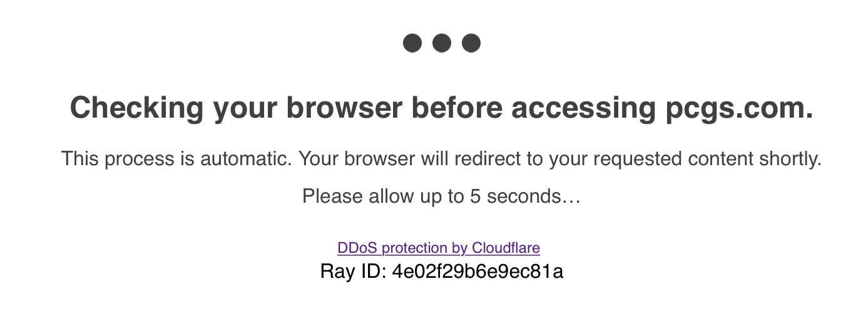
Task: Click the third loading dot
Action: pyautogui.click(x=471, y=43)
